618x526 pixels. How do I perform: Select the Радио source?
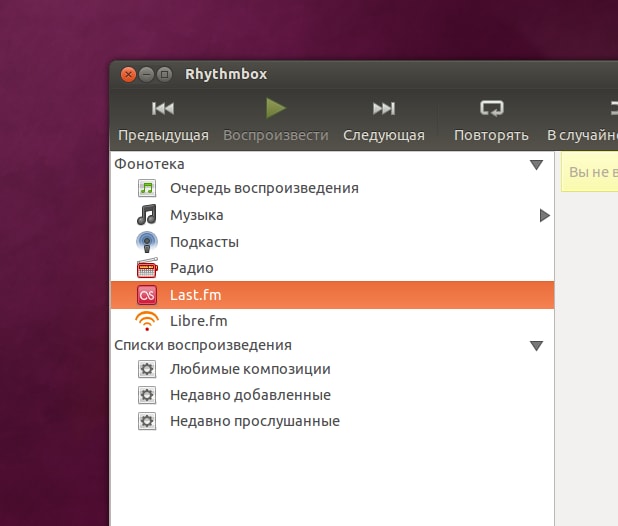332,268
